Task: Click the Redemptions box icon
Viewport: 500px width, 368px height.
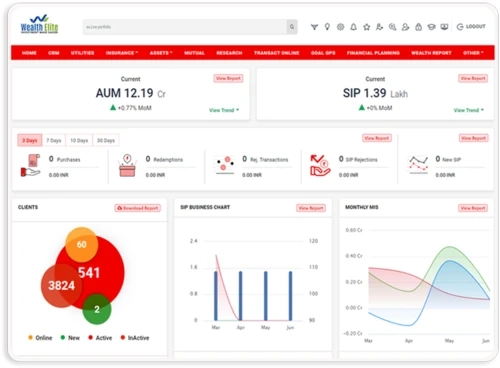Action: [127, 165]
